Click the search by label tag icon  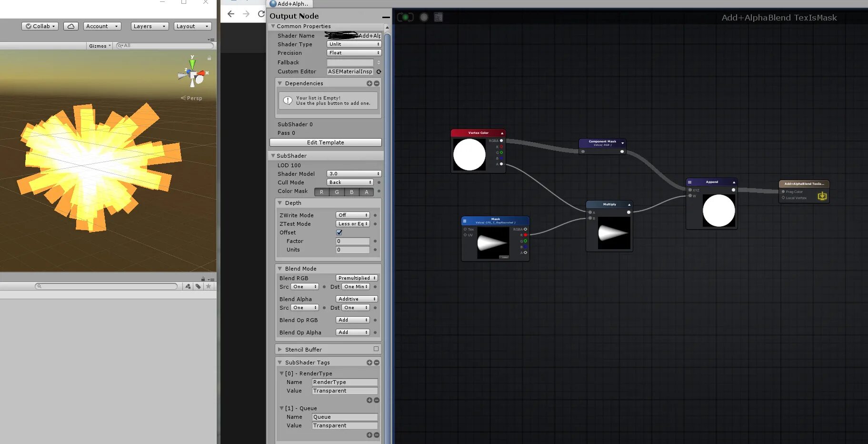click(198, 286)
